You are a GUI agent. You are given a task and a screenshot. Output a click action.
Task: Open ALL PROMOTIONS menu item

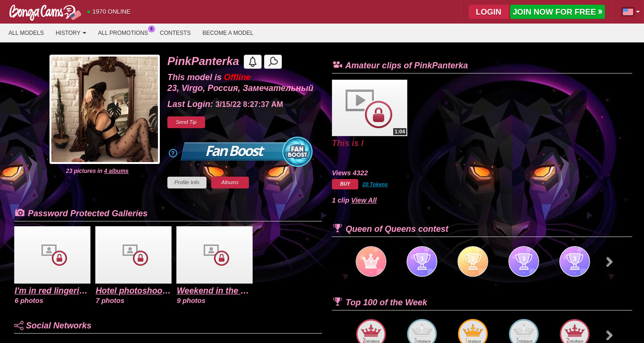click(x=123, y=33)
